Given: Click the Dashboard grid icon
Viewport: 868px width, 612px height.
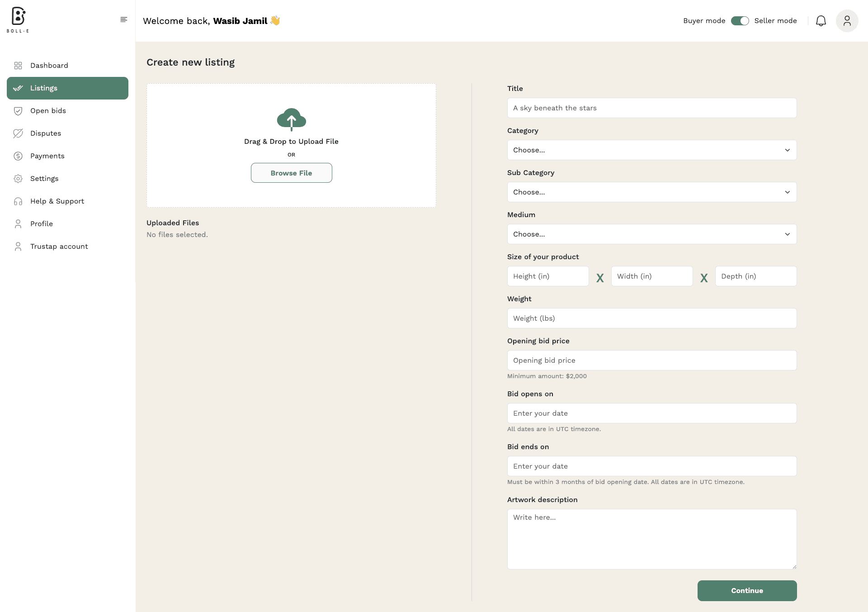Looking at the screenshot, I should (18, 66).
